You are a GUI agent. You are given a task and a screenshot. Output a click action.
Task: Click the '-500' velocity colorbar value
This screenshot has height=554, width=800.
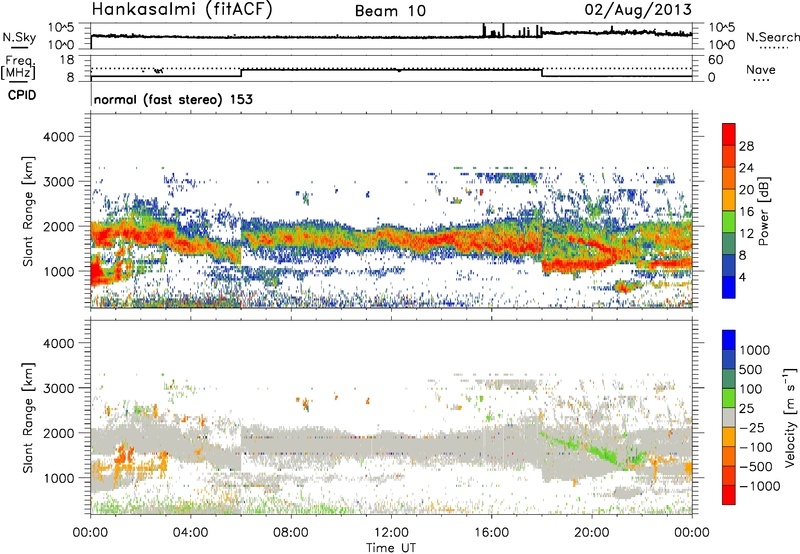tap(756, 467)
